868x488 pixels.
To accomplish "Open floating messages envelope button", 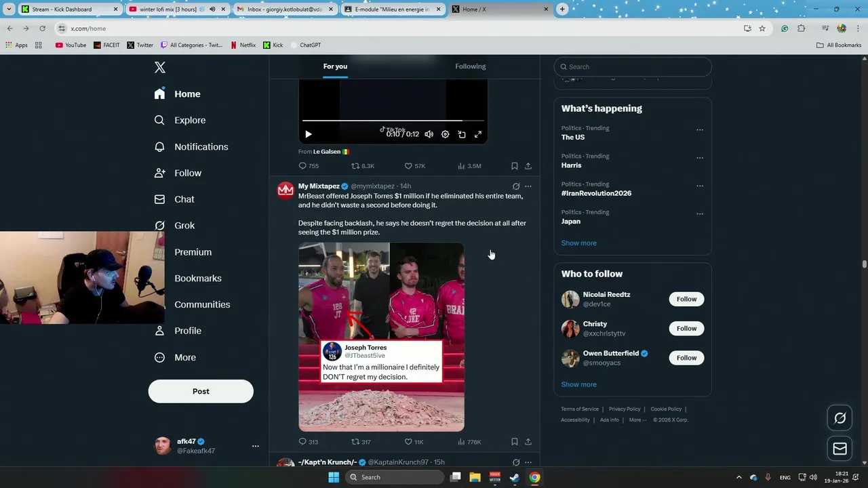I will [840, 449].
